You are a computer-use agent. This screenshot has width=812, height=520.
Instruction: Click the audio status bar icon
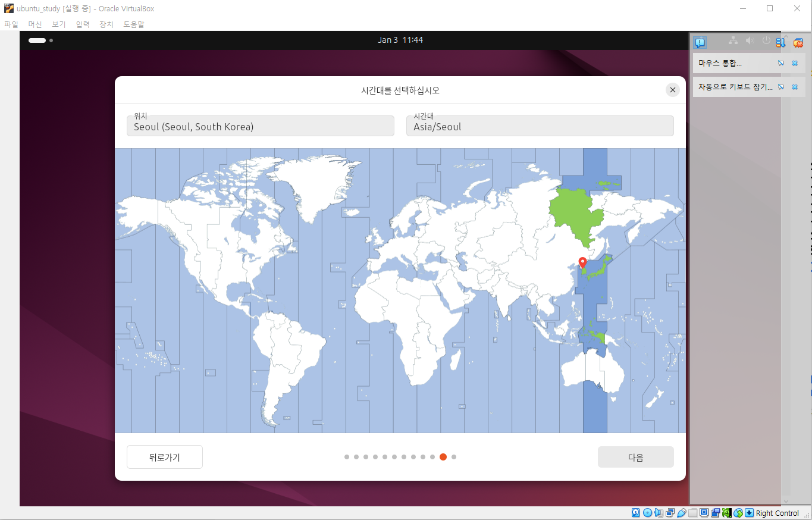[659, 513]
